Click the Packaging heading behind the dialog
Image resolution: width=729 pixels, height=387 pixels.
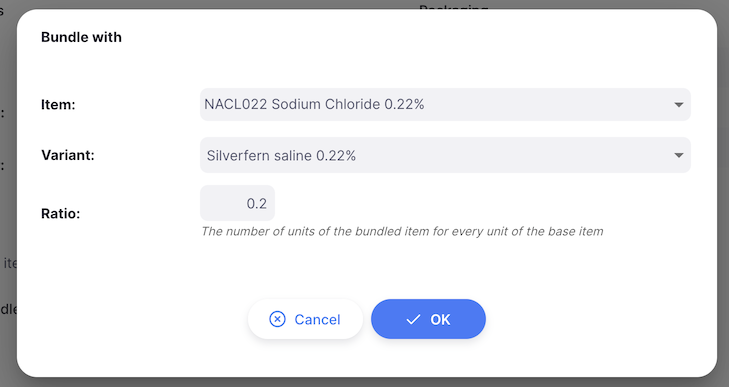pos(453,7)
